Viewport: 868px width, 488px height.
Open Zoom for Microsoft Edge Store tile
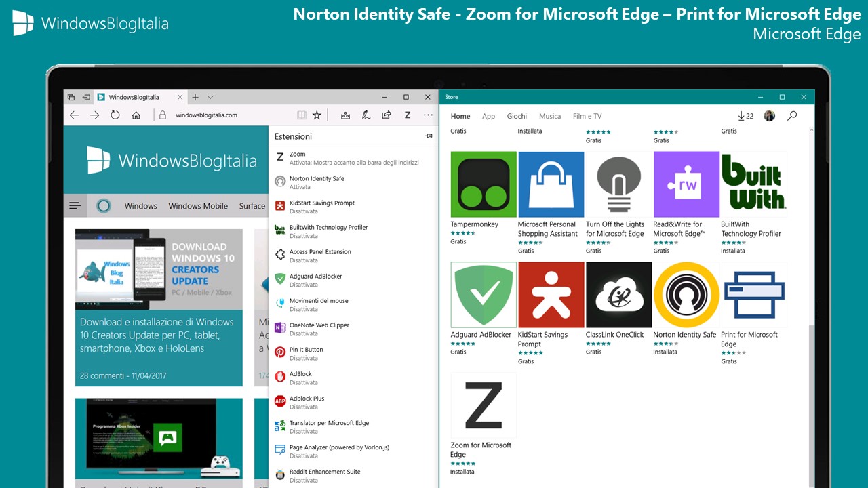click(484, 424)
